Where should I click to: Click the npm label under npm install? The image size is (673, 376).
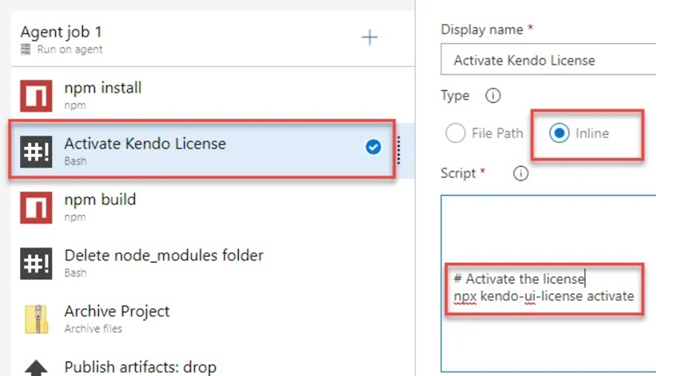tap(75, 106)
